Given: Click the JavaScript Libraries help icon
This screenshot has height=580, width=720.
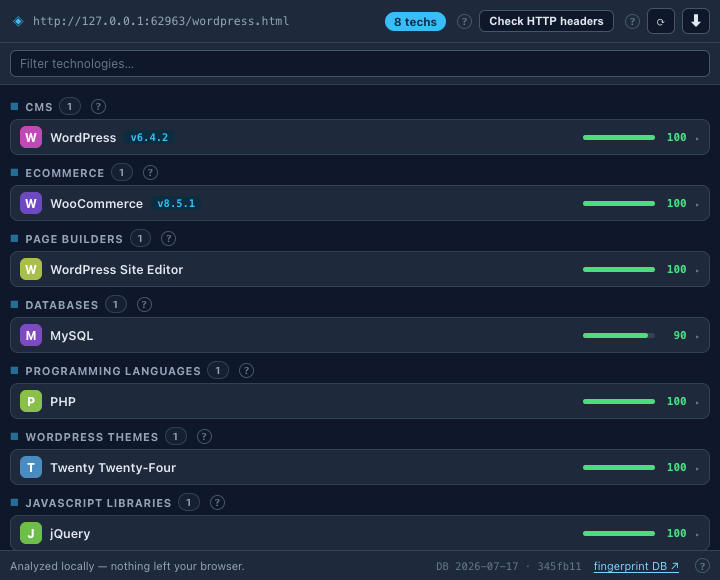Looking at the screenshot, I should point(217,503).
